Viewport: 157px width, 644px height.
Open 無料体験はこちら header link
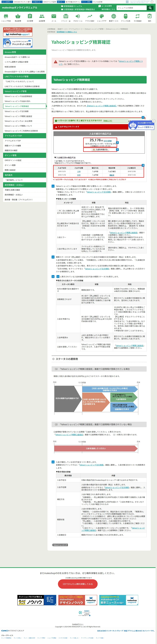108,9
